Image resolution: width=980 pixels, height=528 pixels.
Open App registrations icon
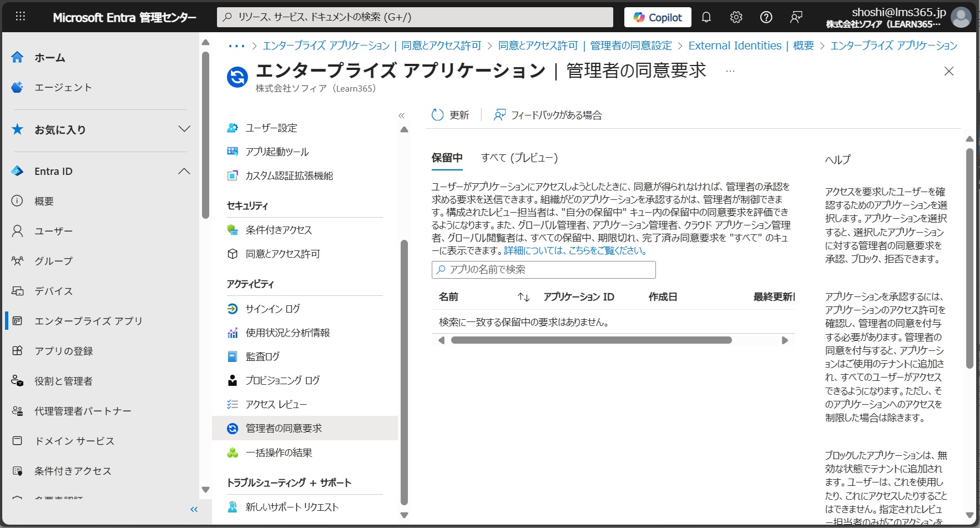(18, 351)
